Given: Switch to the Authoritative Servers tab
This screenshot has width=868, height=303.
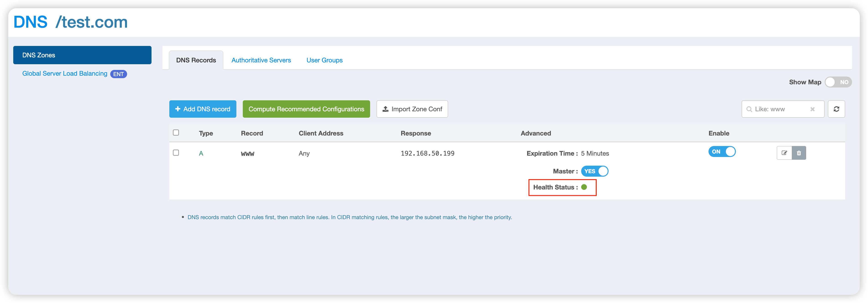Looking at the screenshot, I should point(261,60).
